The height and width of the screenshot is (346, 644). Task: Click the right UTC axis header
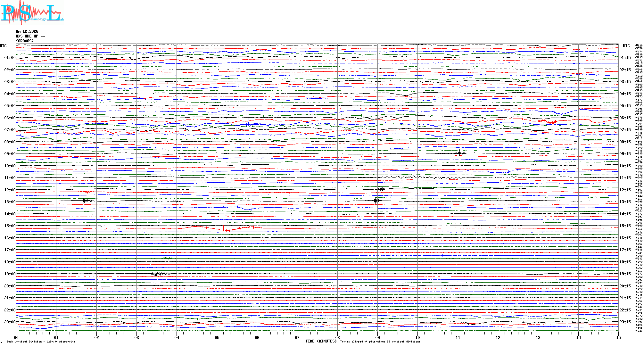tap(626, 46)
